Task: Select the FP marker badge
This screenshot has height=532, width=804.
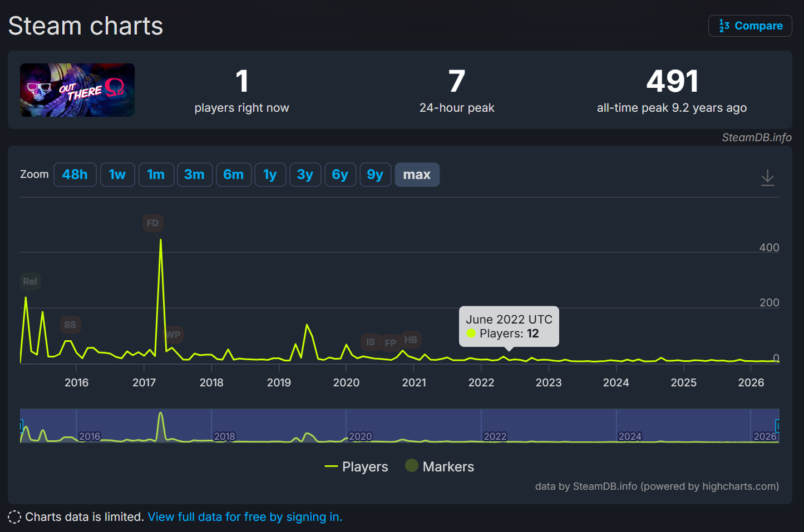Action: (391, 343)
